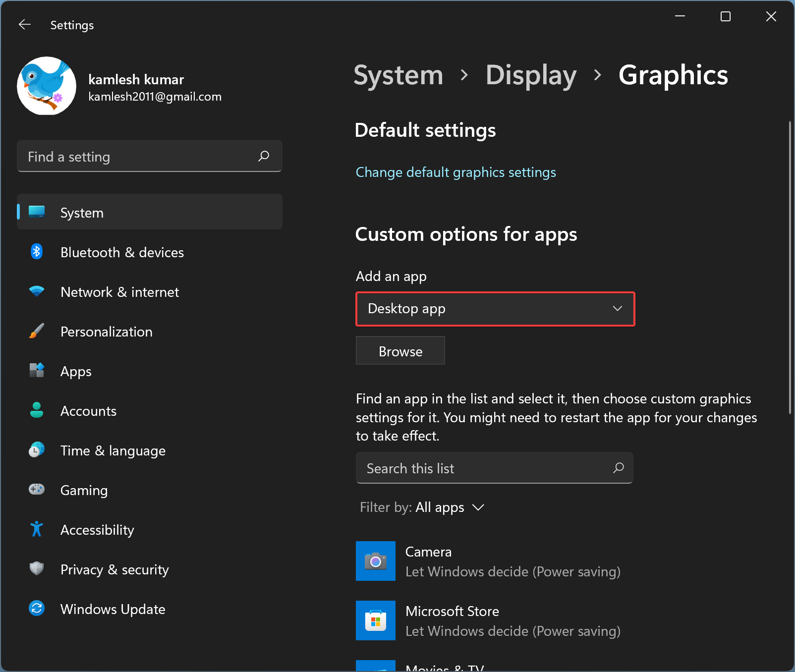
Task: Click the Find a setting search box
Action: pyautogui.click(x=150, y=156)
